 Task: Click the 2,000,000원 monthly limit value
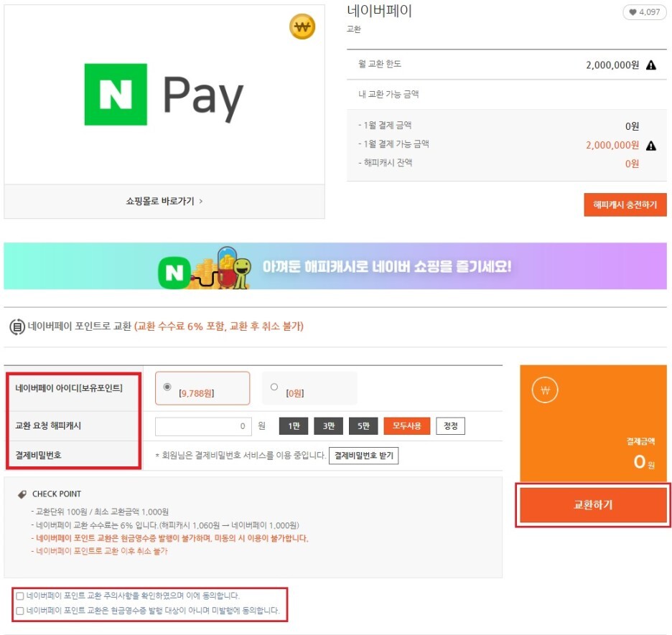coord(612,65)
